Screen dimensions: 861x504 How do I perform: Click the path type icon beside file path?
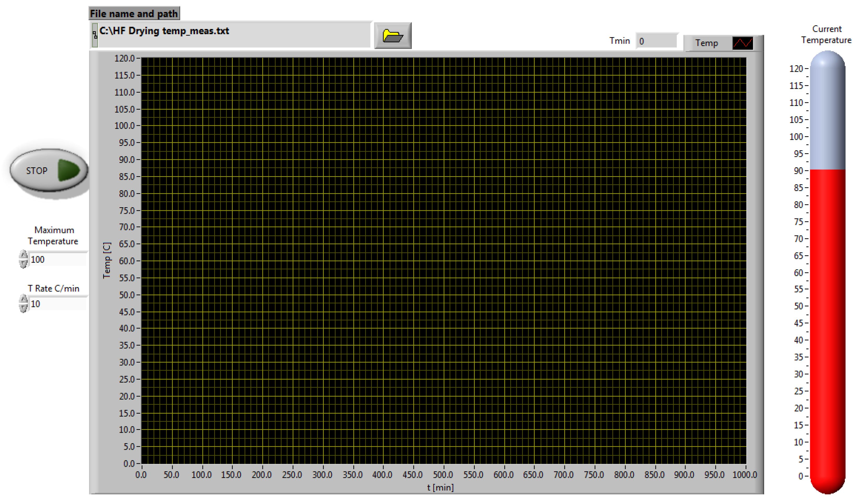pyautogui.click(x=95, y=35)
